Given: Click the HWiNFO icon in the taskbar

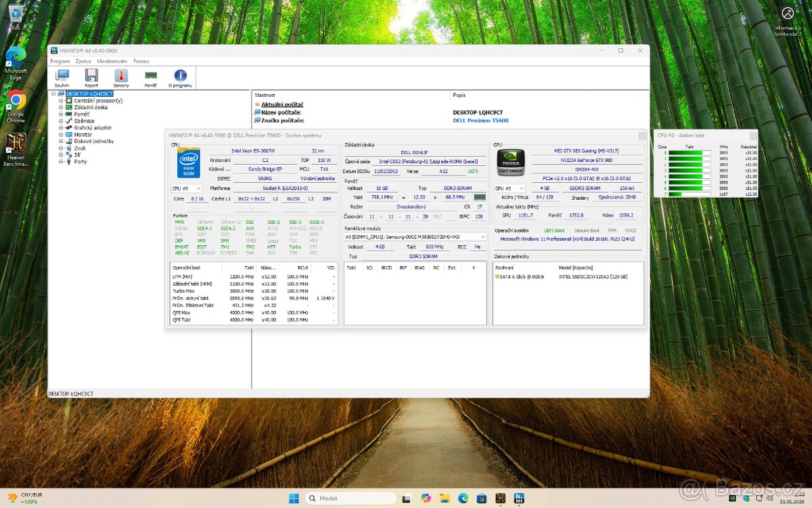Looking at the screenshot, I should (518, 498).
